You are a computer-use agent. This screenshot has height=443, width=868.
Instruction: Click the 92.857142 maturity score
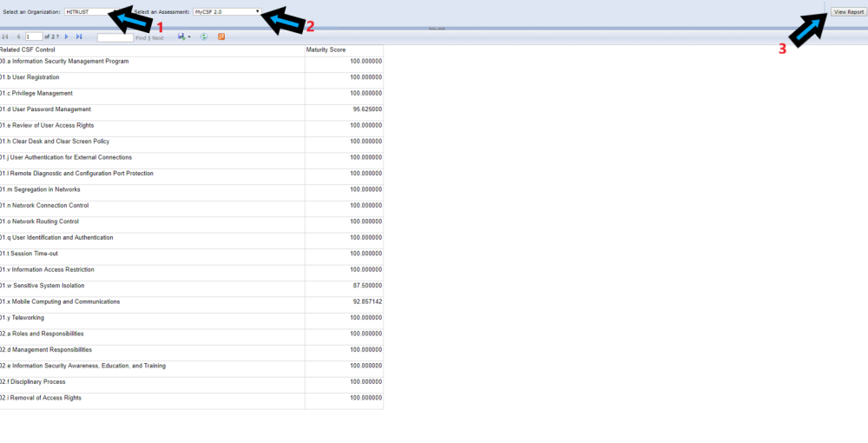(367, 301)
